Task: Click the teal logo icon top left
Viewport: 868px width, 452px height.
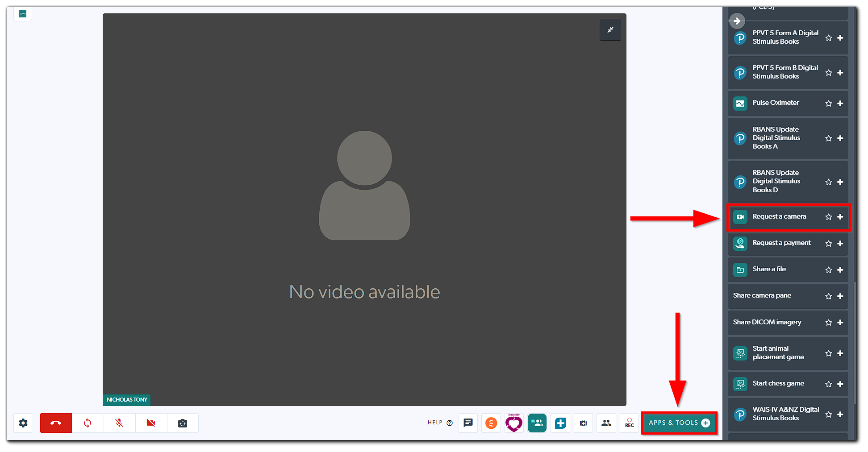Action: coord(23,14)
